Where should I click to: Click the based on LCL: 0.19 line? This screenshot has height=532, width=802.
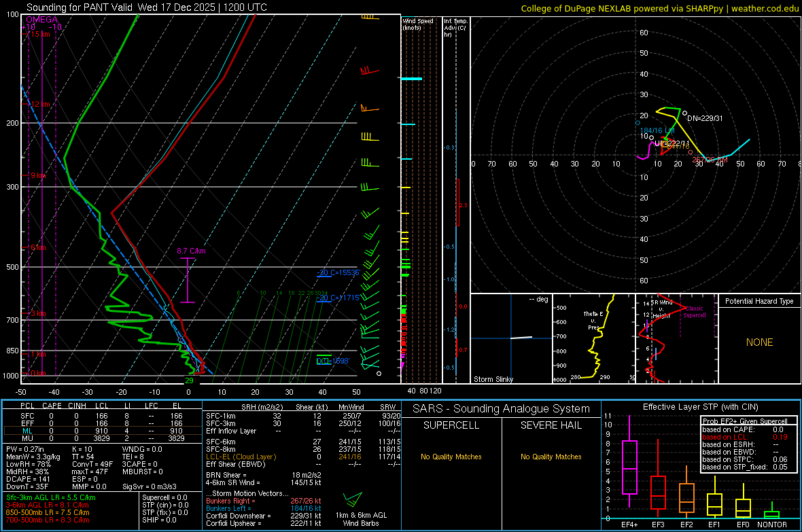(x=745, y=437)
